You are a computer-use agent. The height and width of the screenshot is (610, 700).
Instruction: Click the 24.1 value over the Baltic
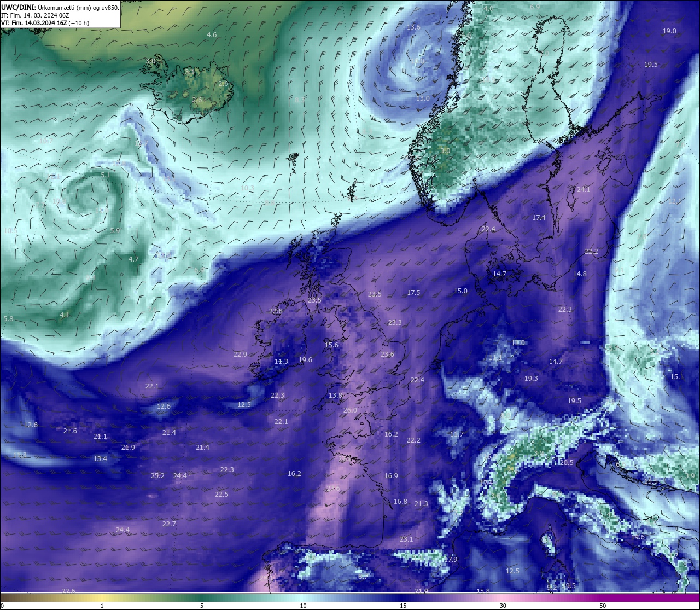pyautogui.click(x=584, y=189)
